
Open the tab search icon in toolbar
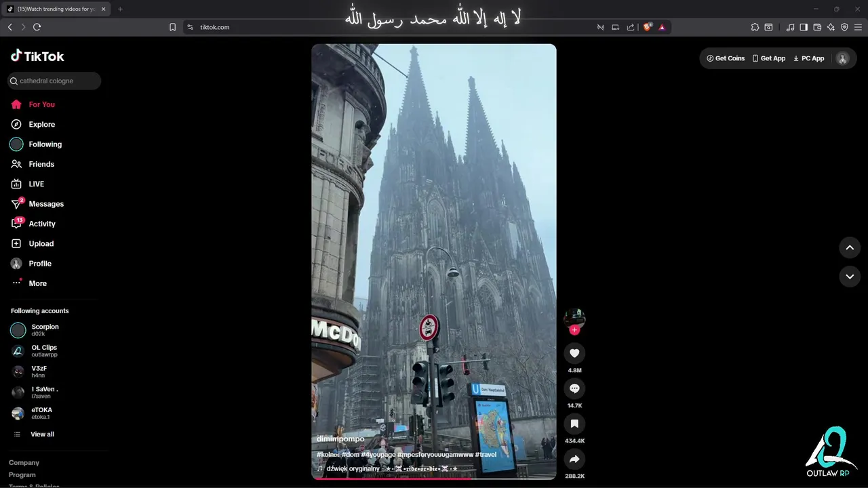(x=768, y=27)
